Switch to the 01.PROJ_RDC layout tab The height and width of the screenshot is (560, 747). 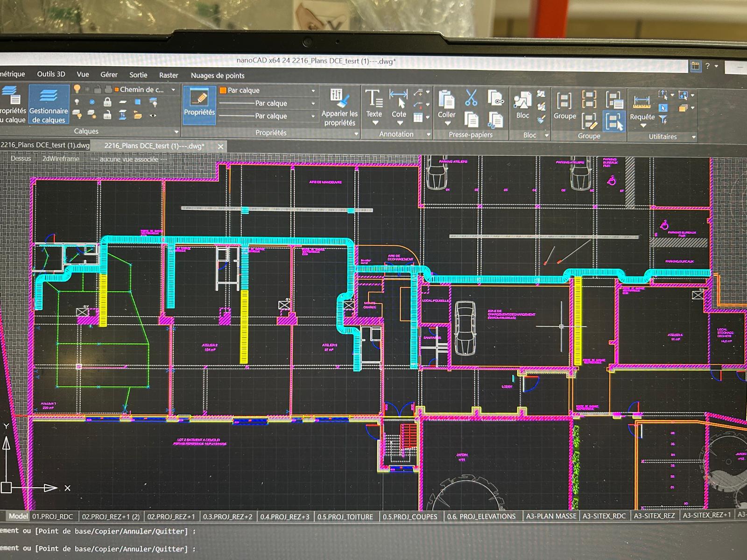click(x=53, y=517)
